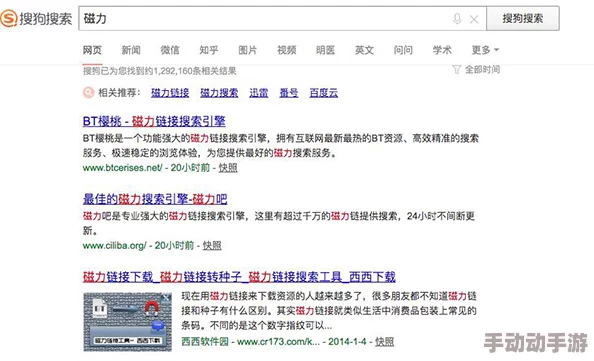This screenshot has width=594, height=361.
Task: Open related suggestion 磁力链接
Action: (x=170, y=93)
